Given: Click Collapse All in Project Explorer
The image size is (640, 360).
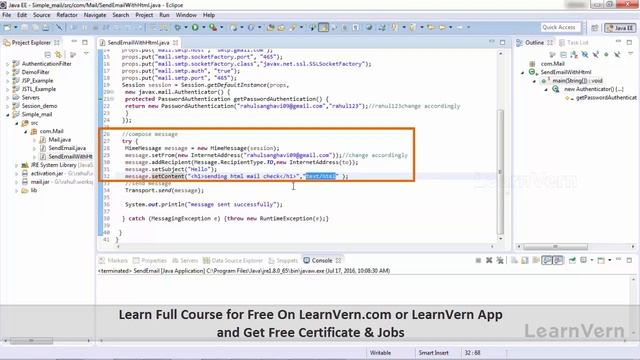Looking at the screenshot, I should tap(48, 54).
